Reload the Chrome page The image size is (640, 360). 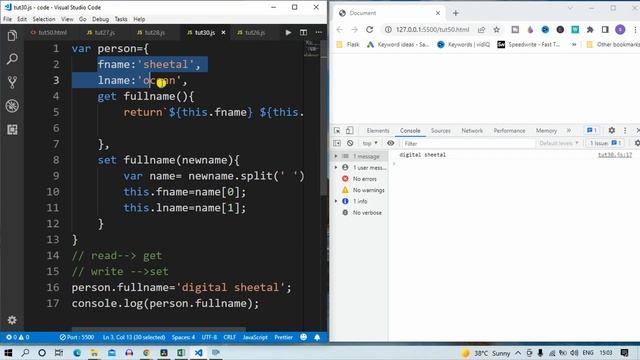(370, 29)
